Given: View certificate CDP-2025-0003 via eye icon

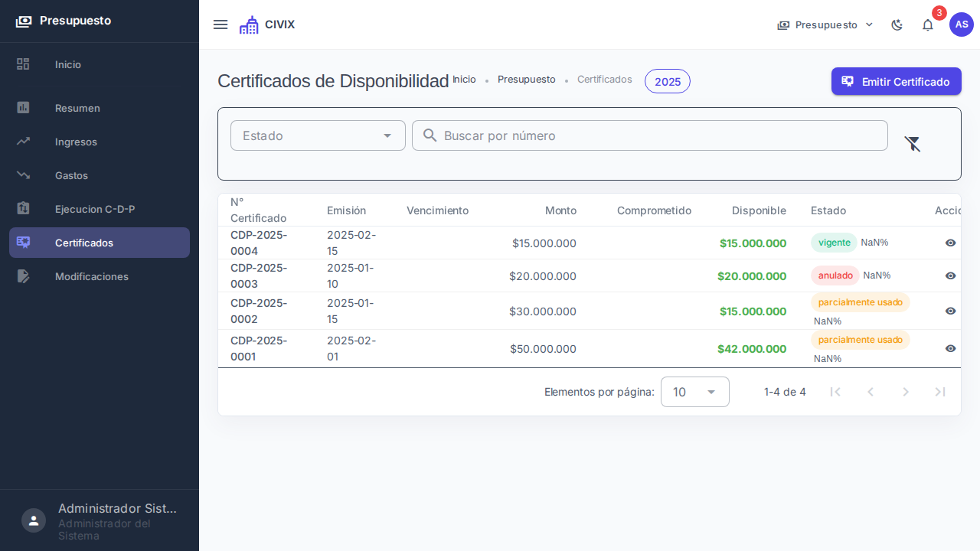Looking at the screenshot, I should 950,275.
